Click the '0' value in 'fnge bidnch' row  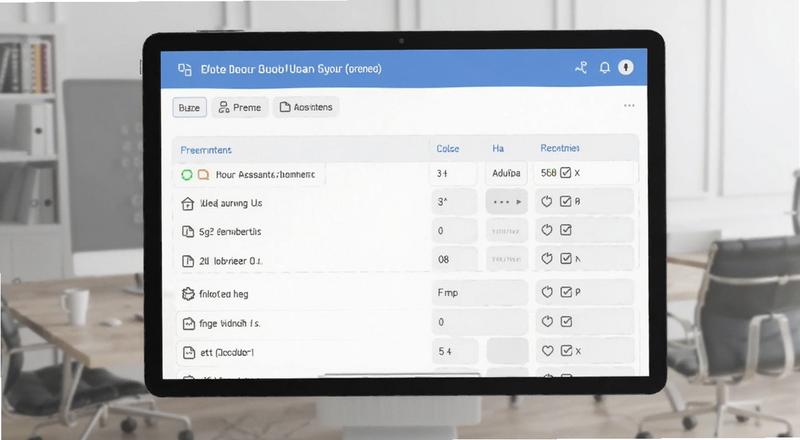coord(480,322)
